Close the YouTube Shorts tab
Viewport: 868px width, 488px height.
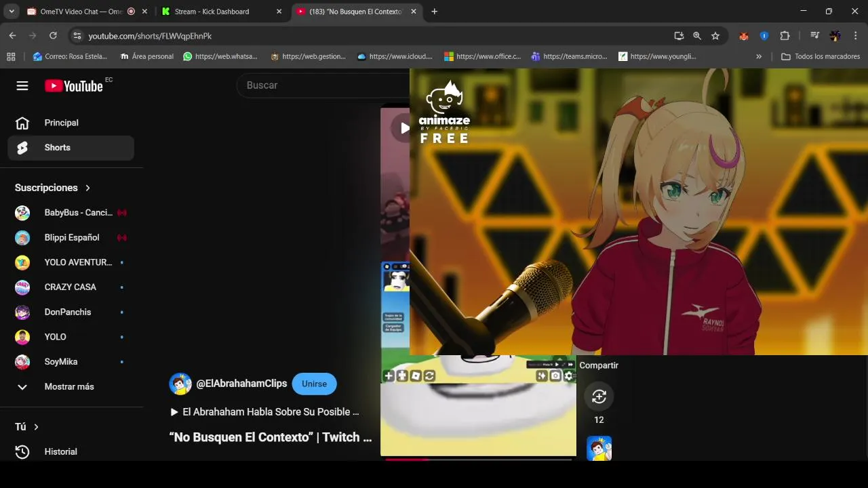tap(414, 12)
